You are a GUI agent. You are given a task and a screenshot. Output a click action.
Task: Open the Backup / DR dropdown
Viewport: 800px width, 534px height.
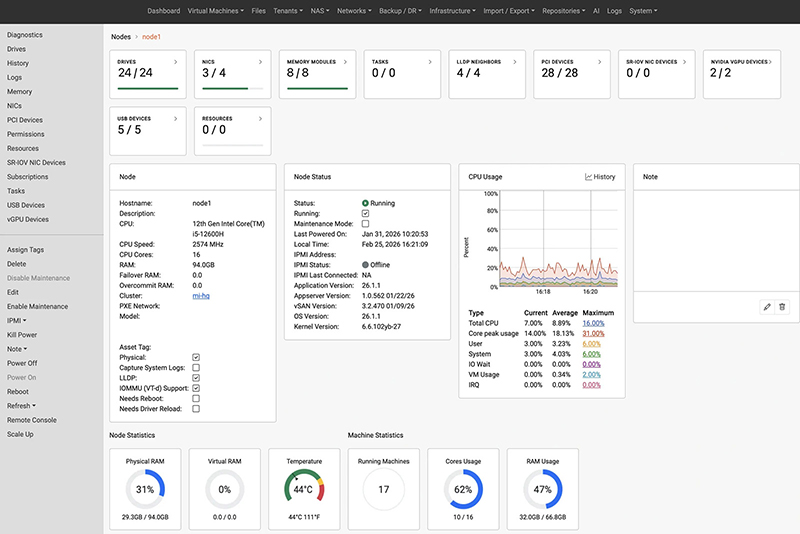pyautogui.click(x=400, y=11)
